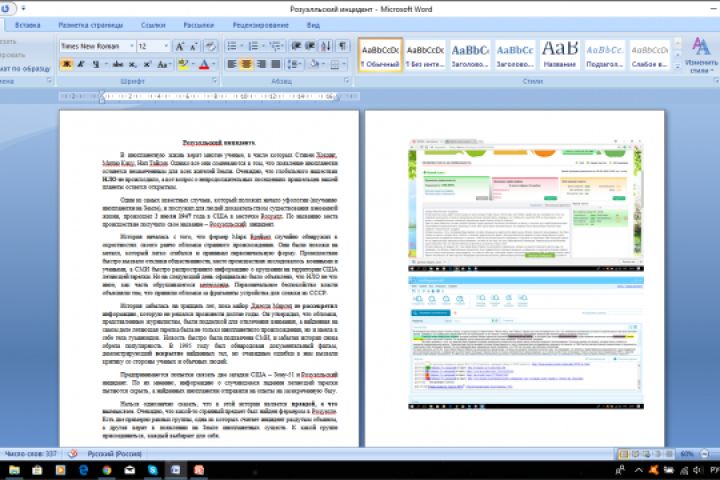The height and width of the screenshot is (480, 720).
Task: Open Skype from taskbar
Action: tap(152, 470)
